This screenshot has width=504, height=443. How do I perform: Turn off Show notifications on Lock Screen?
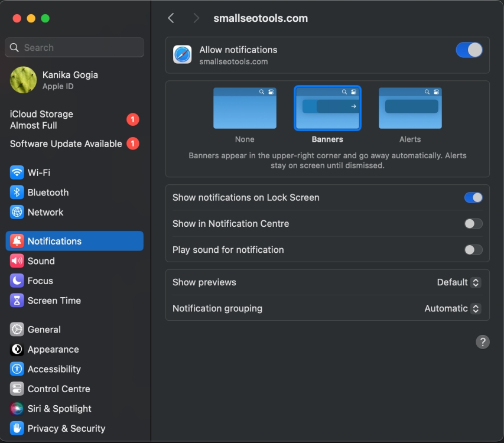point(473,197)
